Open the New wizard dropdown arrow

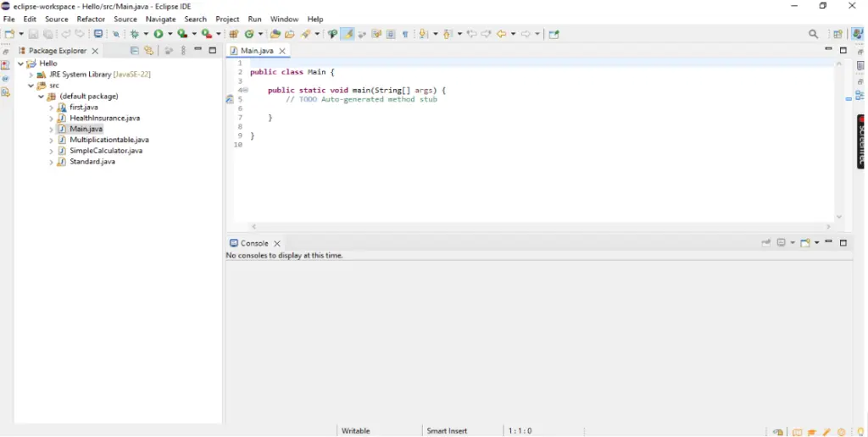(21, 34)
